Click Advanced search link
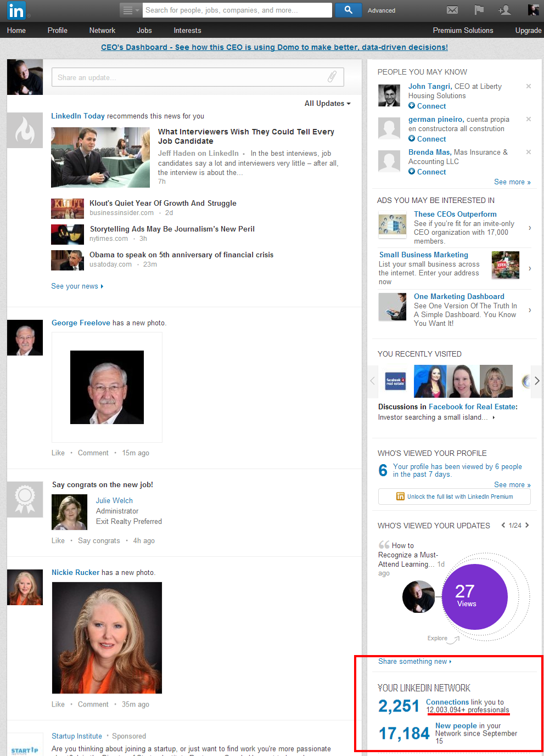 tap(382, 10)
